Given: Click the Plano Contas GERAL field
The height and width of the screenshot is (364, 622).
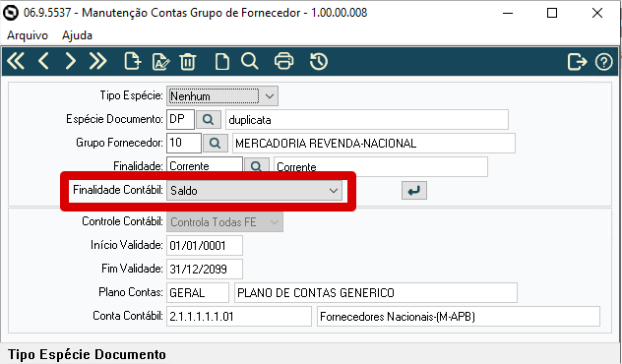Looking at the screenshot, I should click(198, 292).
